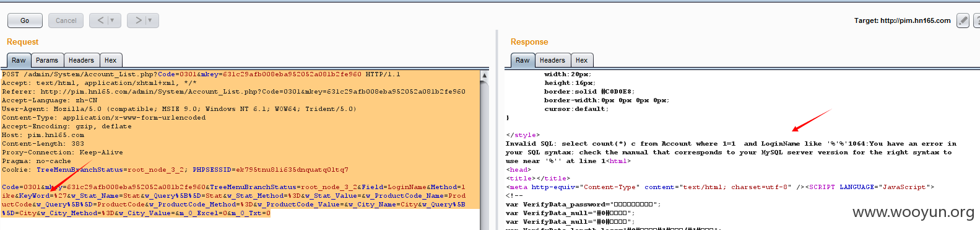The width and height of the screenshot is (980, 230).
Task: Click the 'Content-Length: 383' line
Action: (x=43, y=144)
